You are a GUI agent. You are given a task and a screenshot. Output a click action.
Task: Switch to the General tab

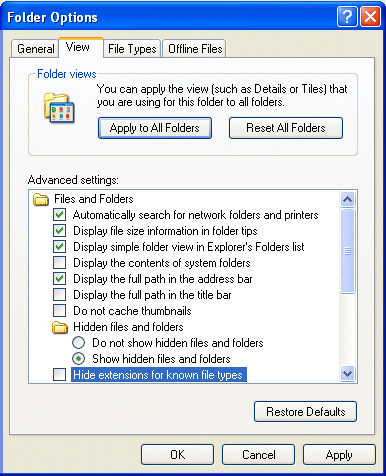point(35,49)
